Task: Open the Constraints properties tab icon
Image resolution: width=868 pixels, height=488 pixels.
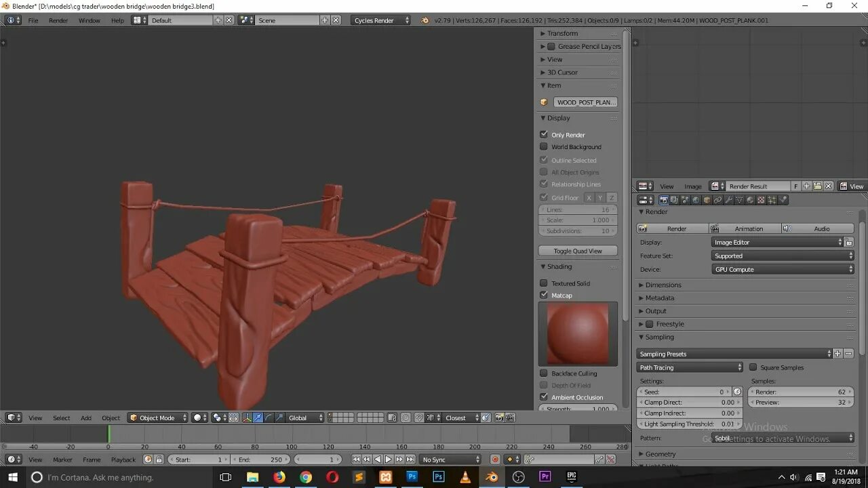Action: click(717, 200)
